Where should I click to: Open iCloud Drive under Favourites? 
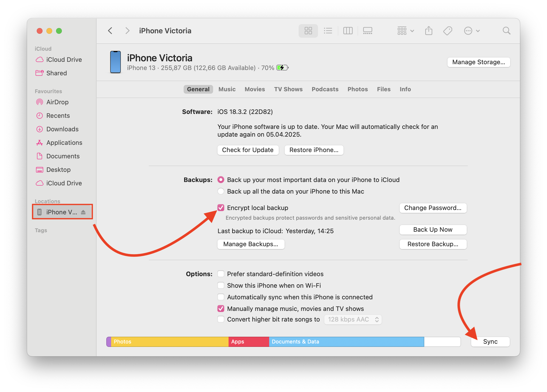[64, 183]
